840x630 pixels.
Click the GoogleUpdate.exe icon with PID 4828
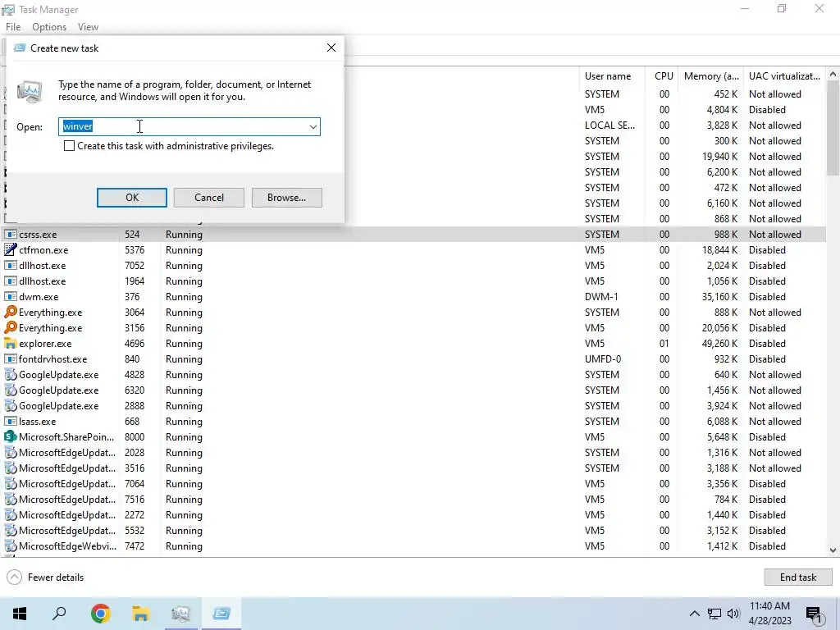10,374
